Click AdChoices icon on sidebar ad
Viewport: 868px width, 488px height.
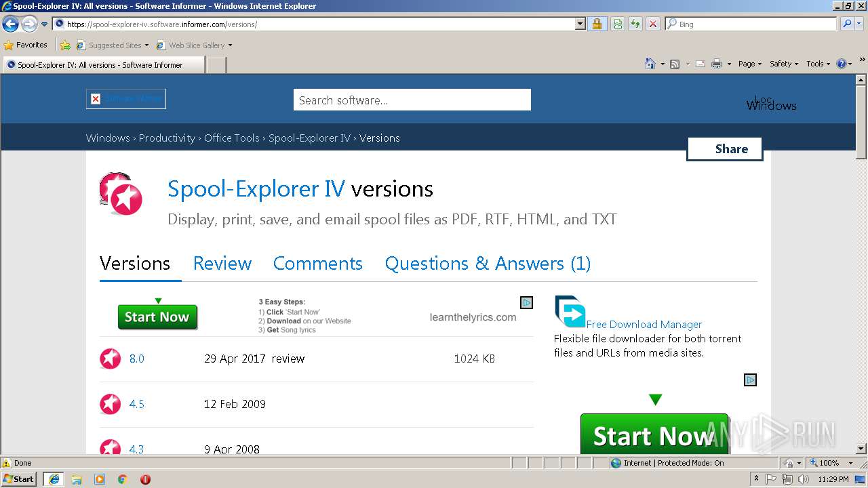[x=750, y=380]
